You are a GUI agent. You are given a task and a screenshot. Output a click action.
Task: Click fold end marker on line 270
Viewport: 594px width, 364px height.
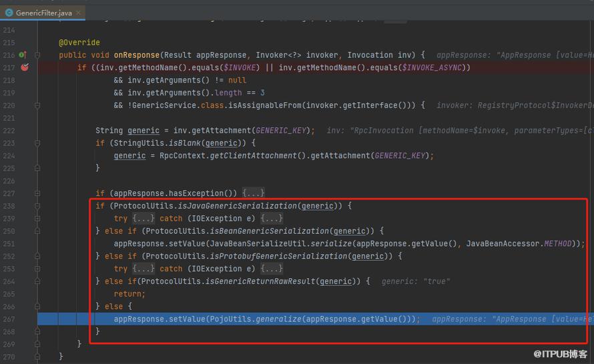click(x=37, y=357)
